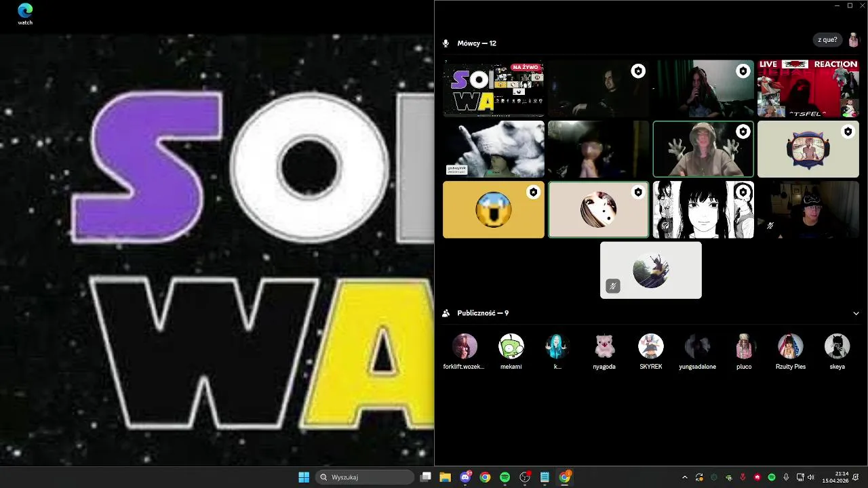Select the green-curtain webcam speaker tile
The width and height of the screenshot is (868, 488).
coord(703,89)
